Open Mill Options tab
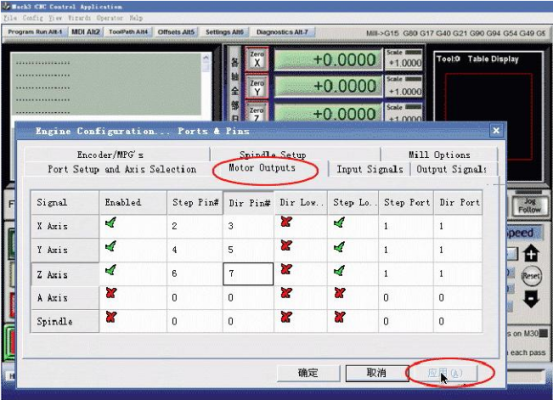Viewport: 554px width, 401px height. coord(439,155)
